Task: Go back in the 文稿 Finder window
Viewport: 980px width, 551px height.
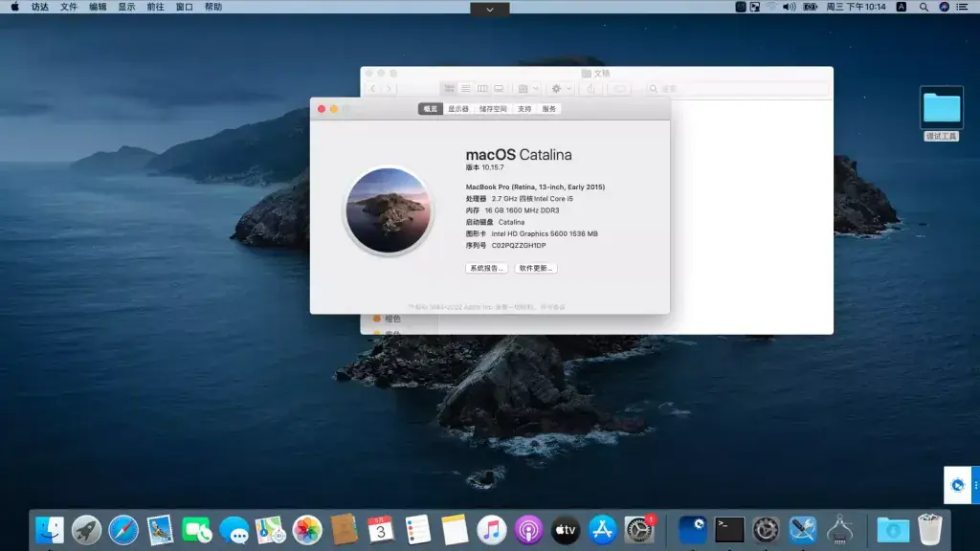Action: (373, 89)
